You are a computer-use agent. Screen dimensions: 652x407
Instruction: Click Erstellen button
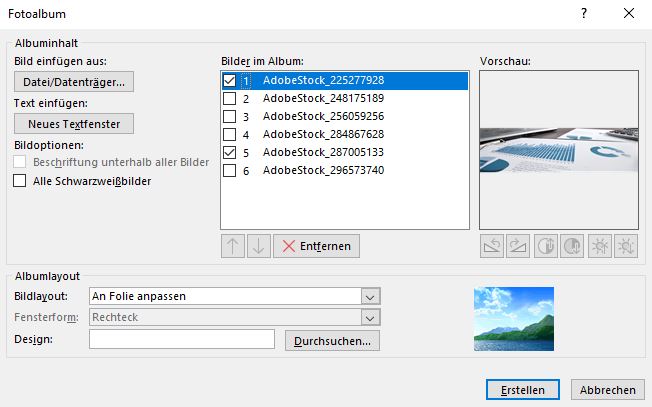tap(523, 390)
